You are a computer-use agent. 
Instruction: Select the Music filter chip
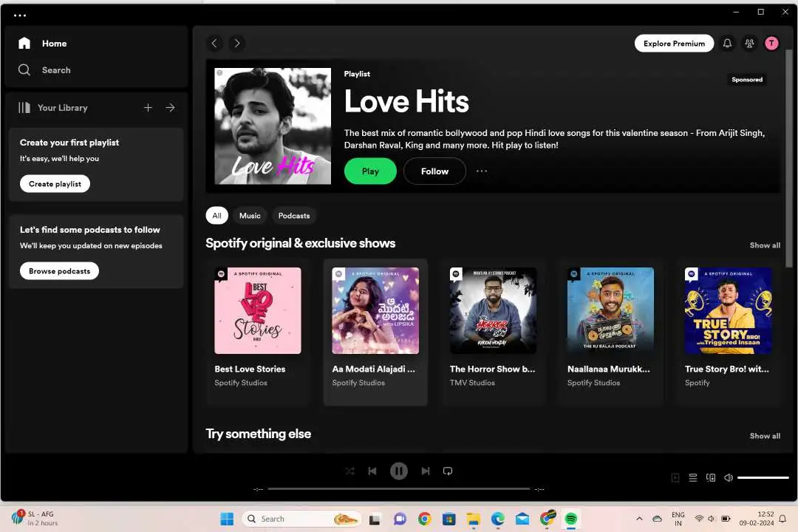coord(250,215)
